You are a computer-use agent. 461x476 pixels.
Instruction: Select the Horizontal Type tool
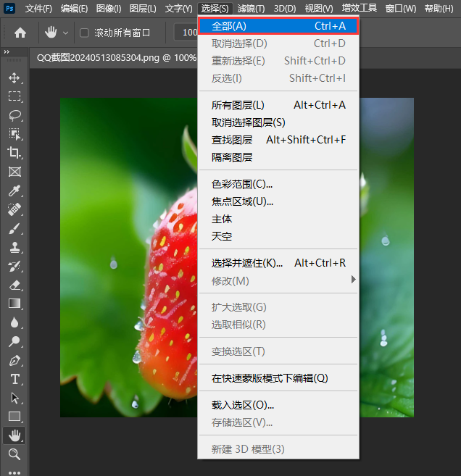pyautogui.click(x=14, y=379)
